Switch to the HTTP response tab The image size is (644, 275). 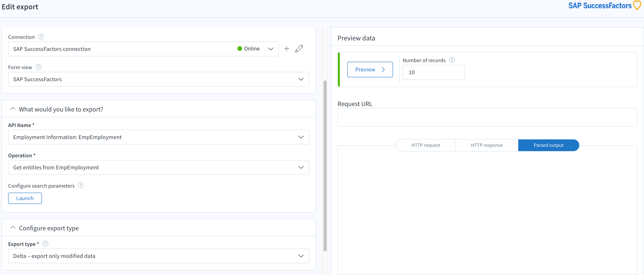486,145
